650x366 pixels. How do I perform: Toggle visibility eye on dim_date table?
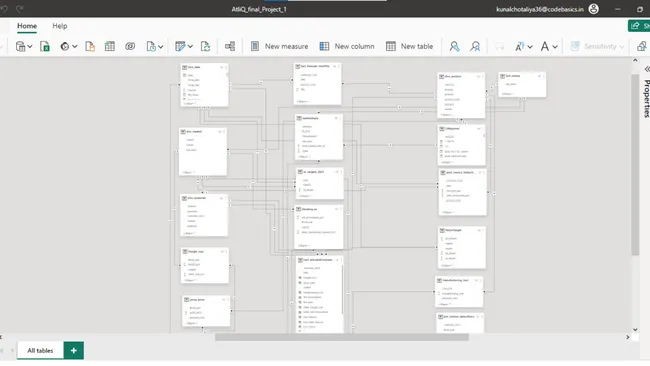click(222, 67)
